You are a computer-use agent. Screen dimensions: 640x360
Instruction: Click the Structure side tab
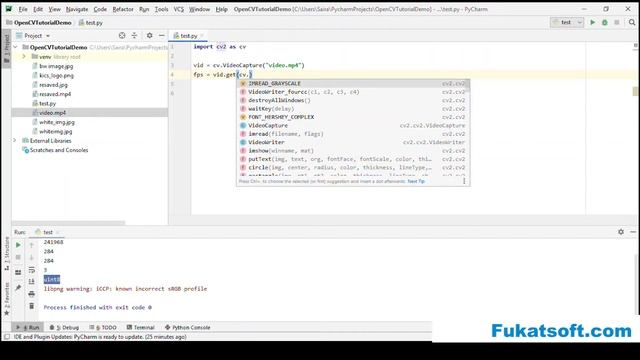pyautogui.click(x=7, y=253)
